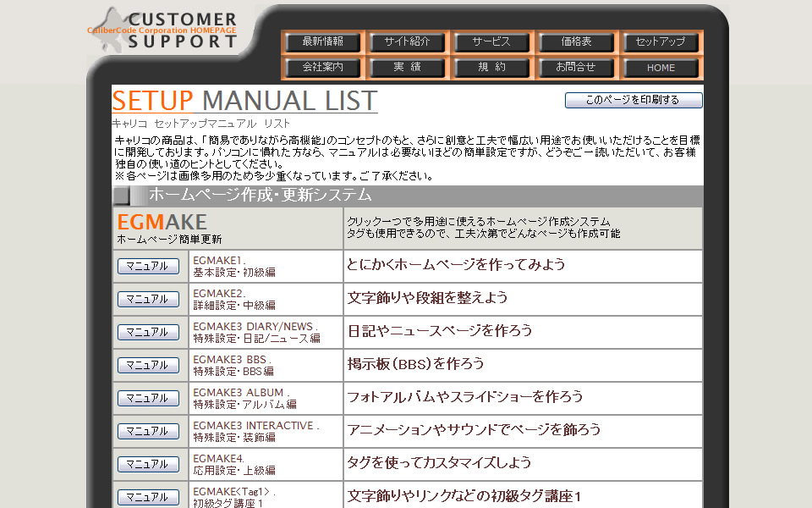Screen dimensions: 812x508
Task: Open the 規約 terms page
Action: point(491,68)
